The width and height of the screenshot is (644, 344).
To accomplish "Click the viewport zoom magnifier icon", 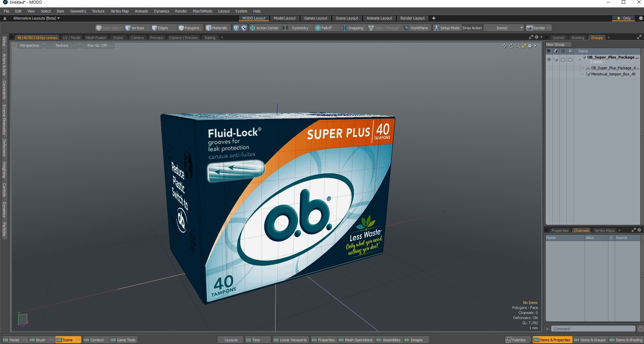I will (518, 46).
